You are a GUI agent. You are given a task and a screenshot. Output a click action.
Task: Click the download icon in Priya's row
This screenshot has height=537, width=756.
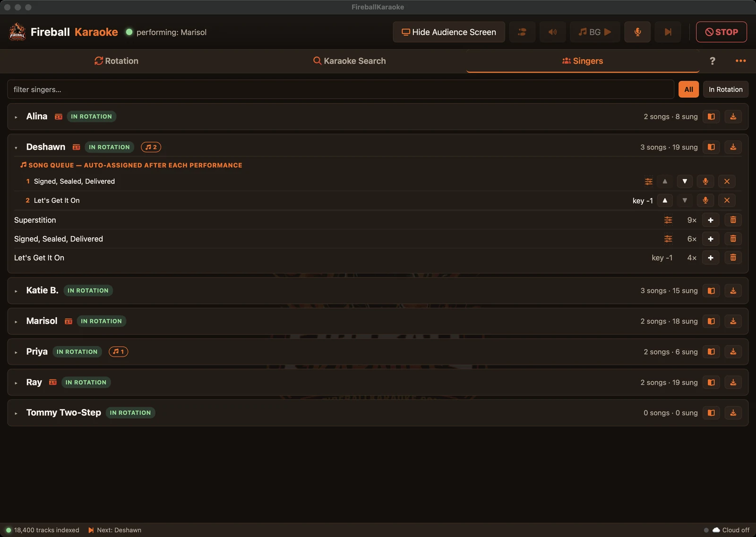pos(733,352)
